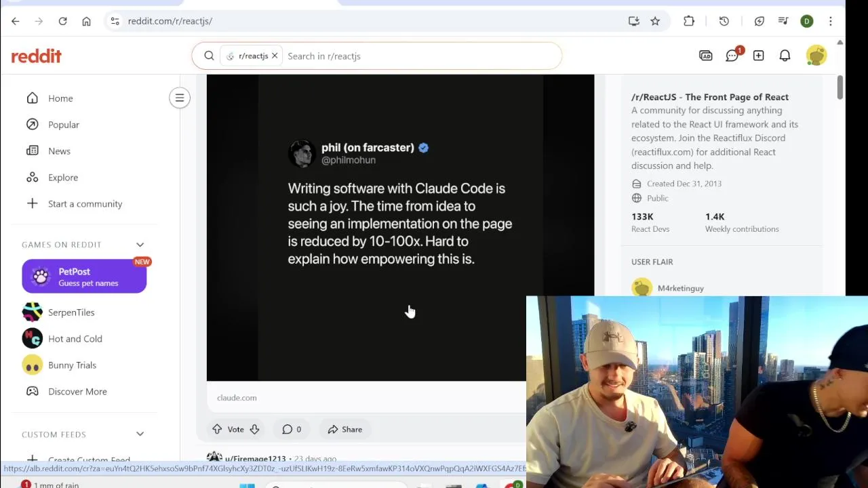Open the weather widget on taskbar
The image size is (868, 488).
50,485
